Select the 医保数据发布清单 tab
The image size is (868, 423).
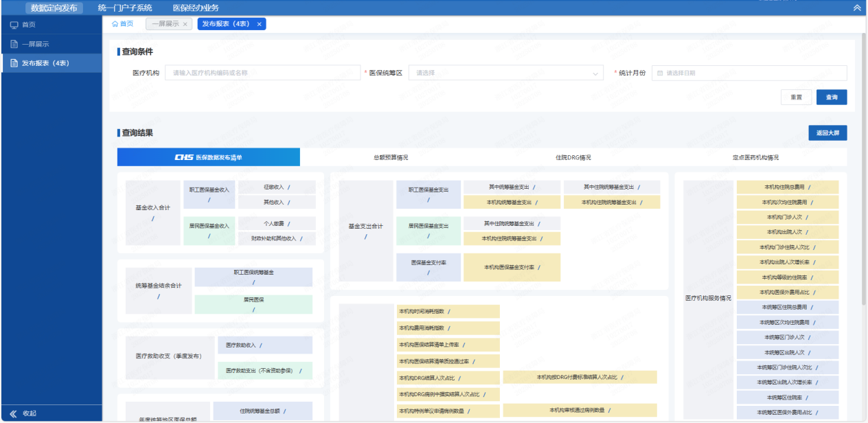click(209, 157)
